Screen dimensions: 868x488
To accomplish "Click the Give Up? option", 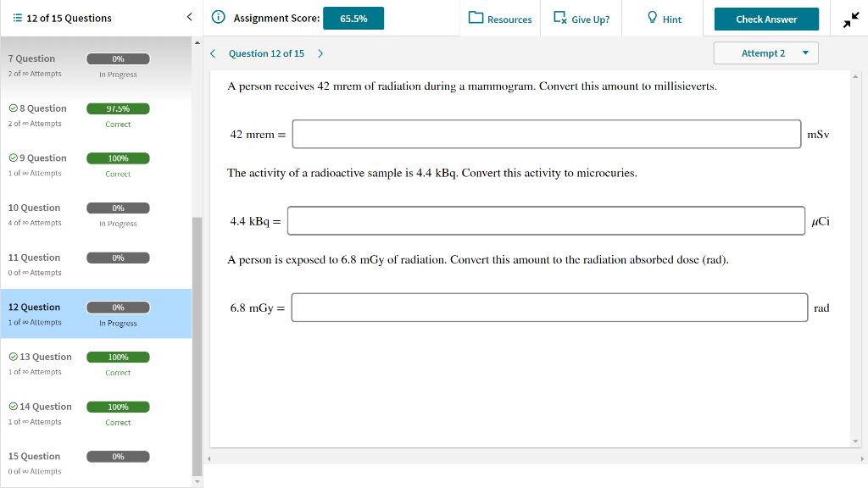I will (581, 17).
